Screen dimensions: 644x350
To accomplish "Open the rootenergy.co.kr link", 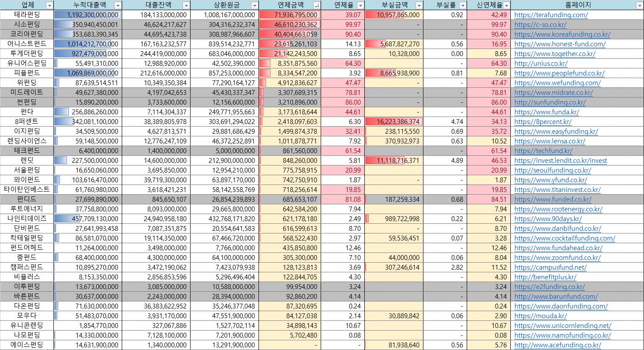I will 558,209.
